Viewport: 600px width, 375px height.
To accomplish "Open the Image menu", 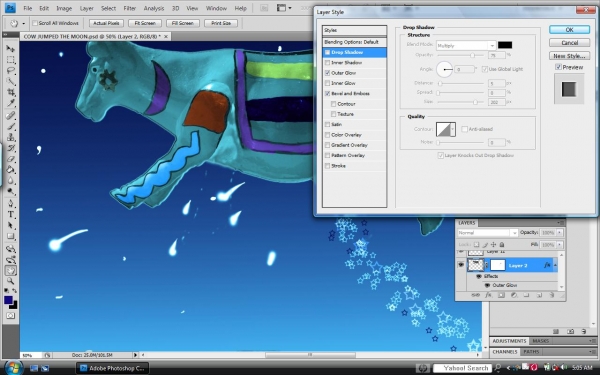I will tap(64, 8).
